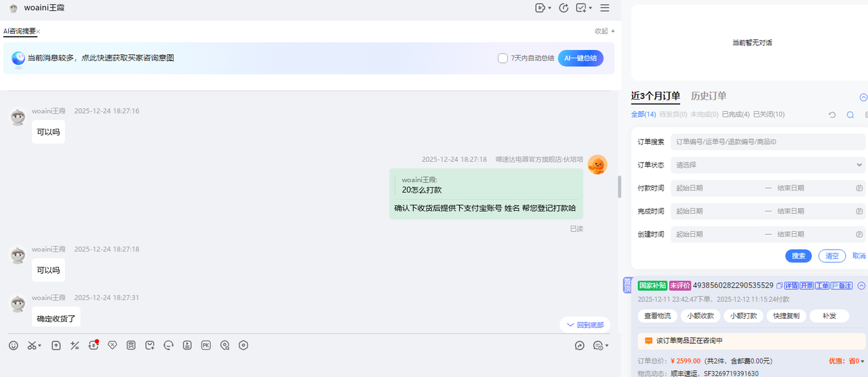The height and width of the screenshot is (377, 868).
Task: Copy order number 4938560282290535529
Action: pos(779,285)
